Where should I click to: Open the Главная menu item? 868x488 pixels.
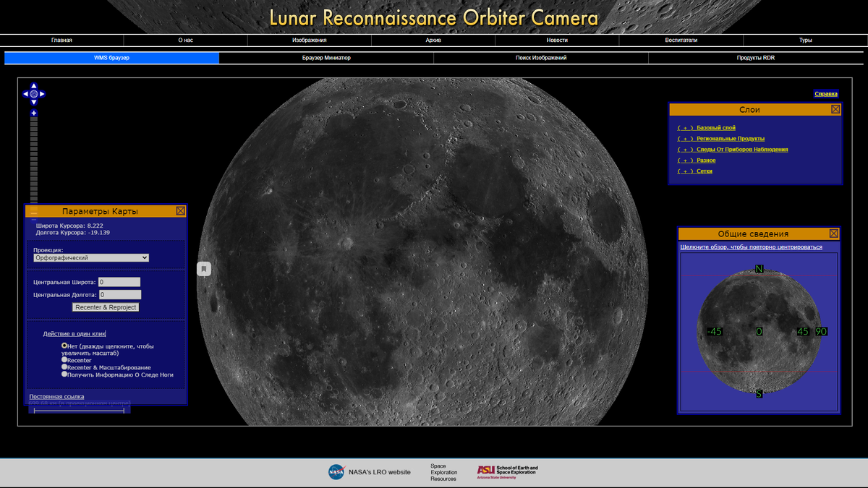tap(61, 40)
